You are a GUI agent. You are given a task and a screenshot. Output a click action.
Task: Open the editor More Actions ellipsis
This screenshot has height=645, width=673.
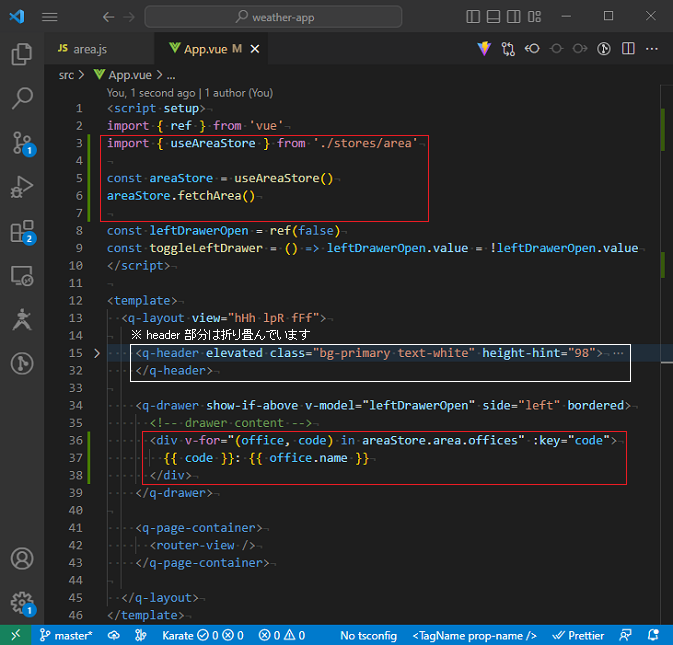[652, 49]
